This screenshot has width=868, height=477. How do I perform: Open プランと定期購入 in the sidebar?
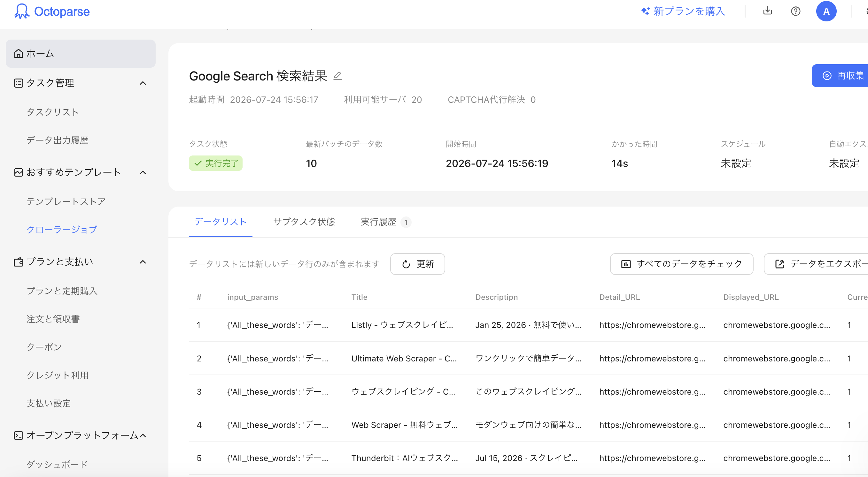click(x=62, y=291)
